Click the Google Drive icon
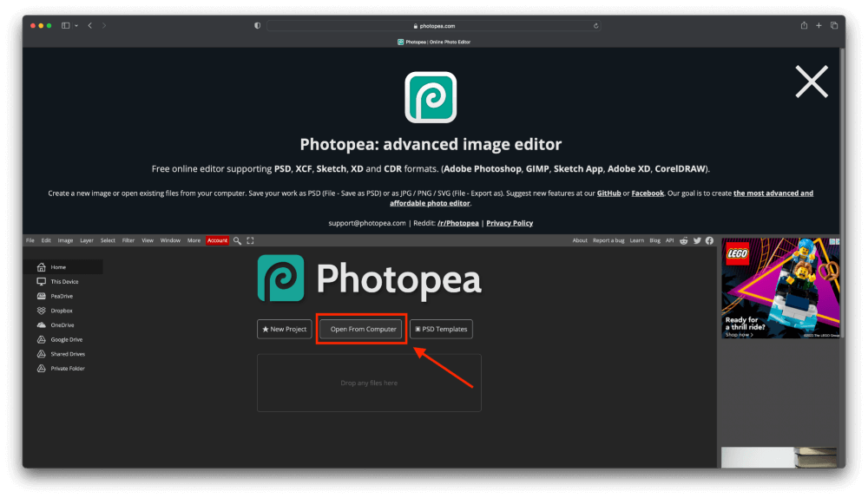 click(x=41, y=339)
